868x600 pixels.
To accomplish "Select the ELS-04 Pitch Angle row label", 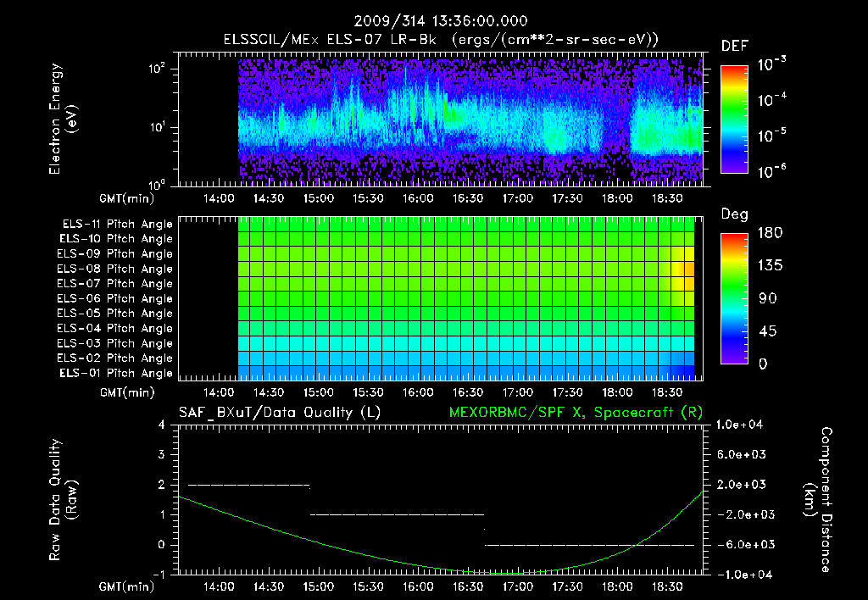I will coord(114,328).
